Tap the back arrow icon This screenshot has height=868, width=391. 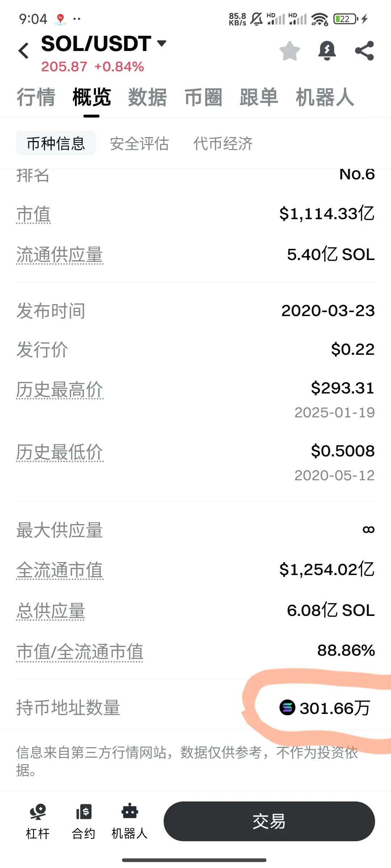[x=24, y=51]
